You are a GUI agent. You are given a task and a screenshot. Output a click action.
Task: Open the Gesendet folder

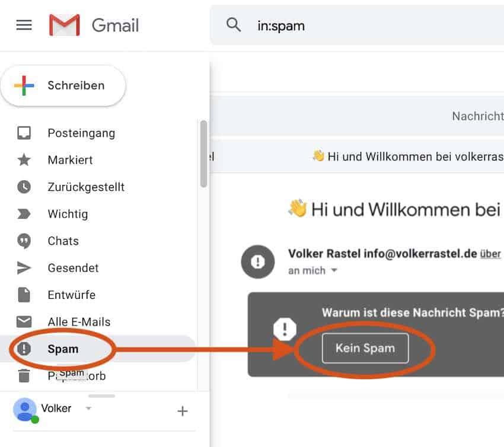pos(73,268)
